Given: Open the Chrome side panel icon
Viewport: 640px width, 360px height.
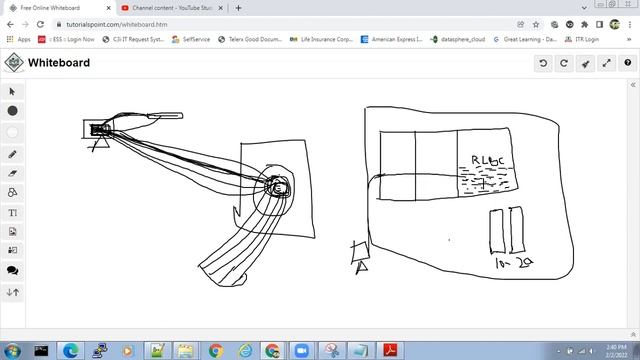Looking at the screenshot, I should coord(599,24).
